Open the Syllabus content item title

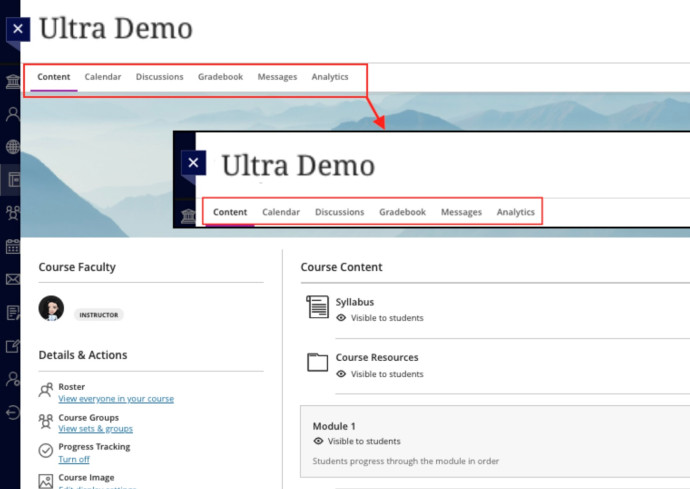tap(355, 302)
